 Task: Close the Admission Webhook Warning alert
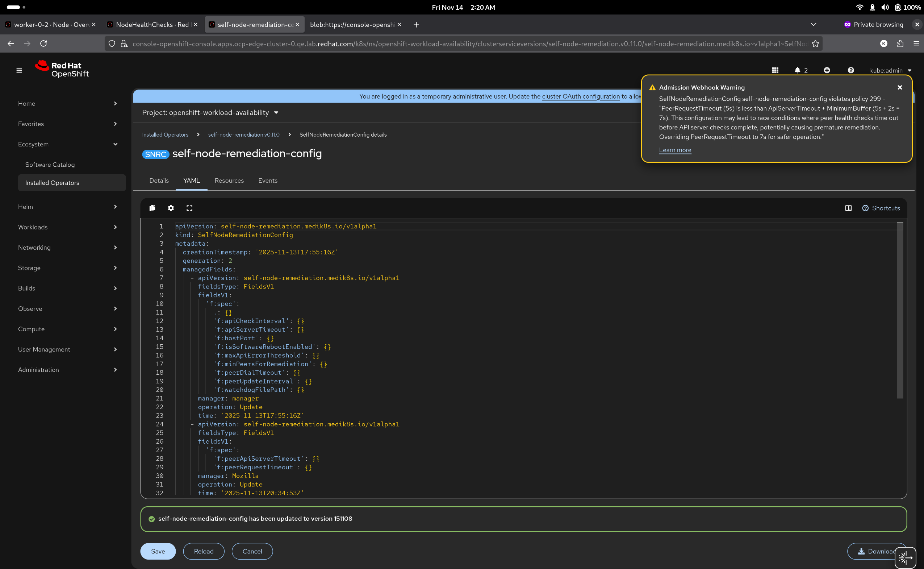pyautogui.click(x=900, y=87)
